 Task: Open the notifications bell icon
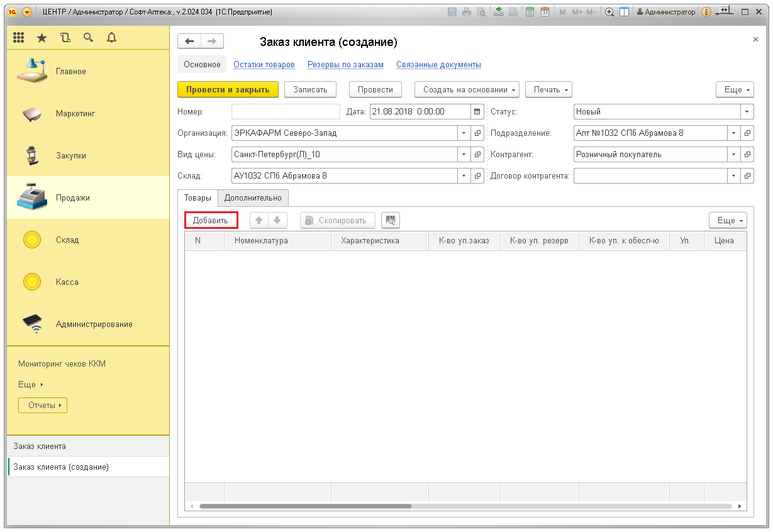[111, 38]
